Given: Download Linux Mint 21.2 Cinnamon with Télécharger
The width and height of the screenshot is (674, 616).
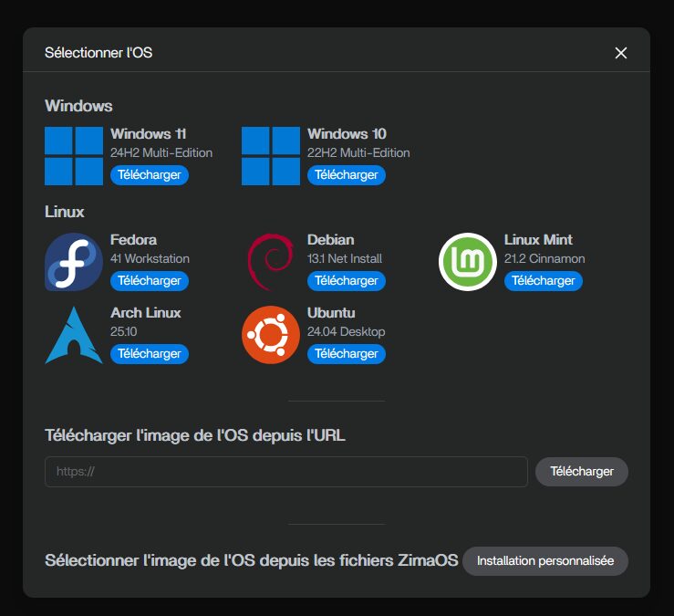Looking at the screenshot, I should point(544,281).
